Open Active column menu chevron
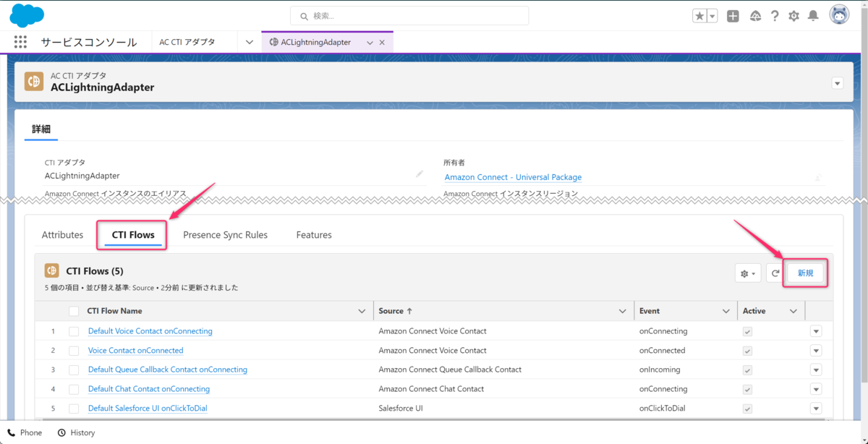This screenshot has height=444, width=868. [x=793, y=312]
